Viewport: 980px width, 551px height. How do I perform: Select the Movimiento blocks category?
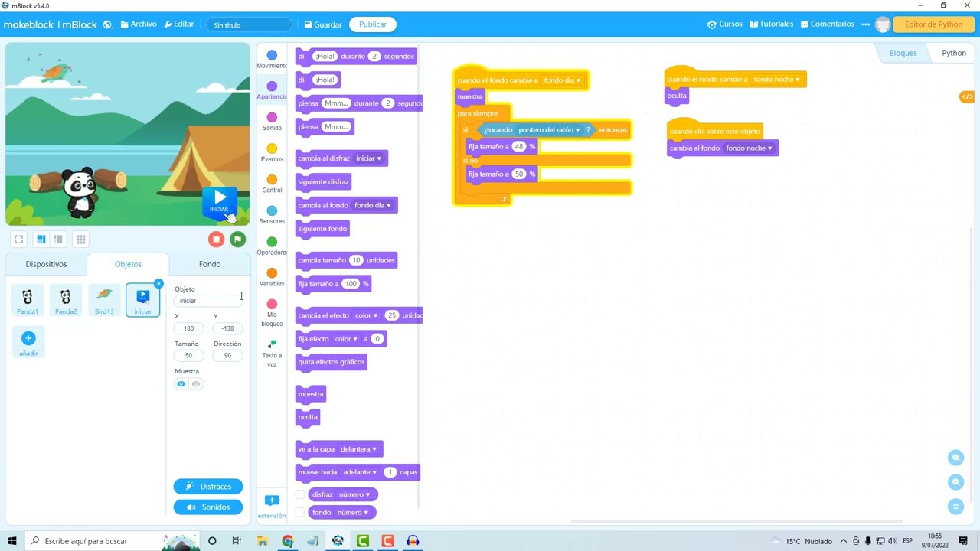[272, 60]
